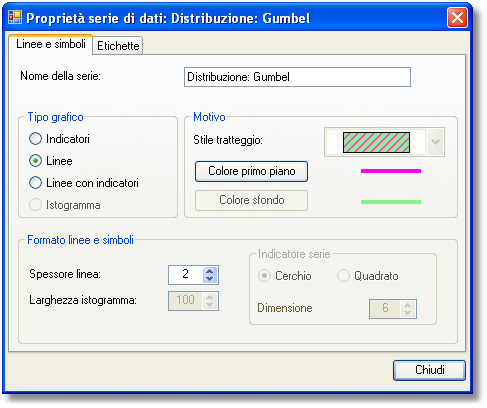
Task: Decrease Spessore linea with the down arrow
Action: point(209,279)
